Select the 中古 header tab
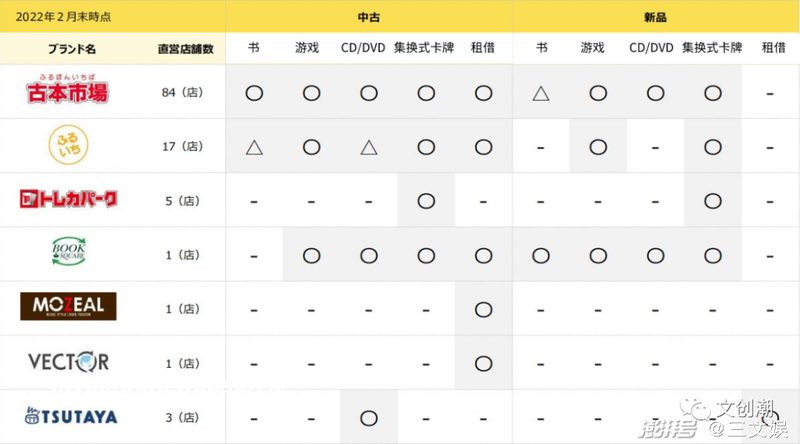800x444 pixels. click(369, 17)
